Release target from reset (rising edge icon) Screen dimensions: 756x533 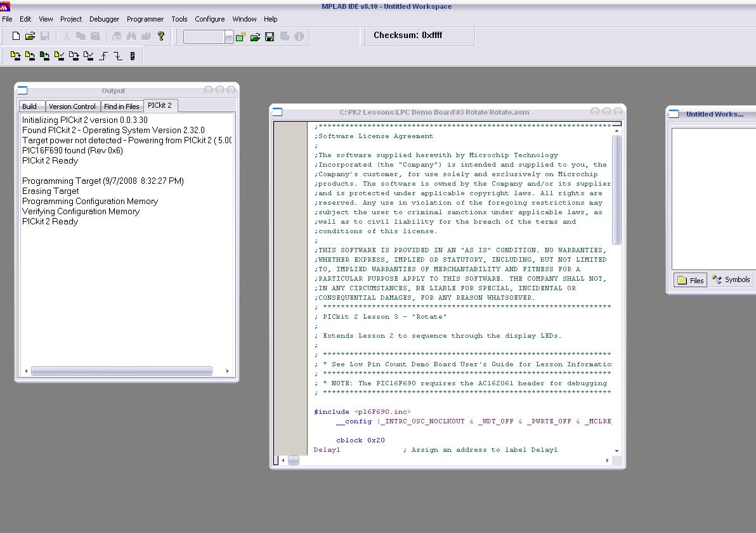pos(103,56)
